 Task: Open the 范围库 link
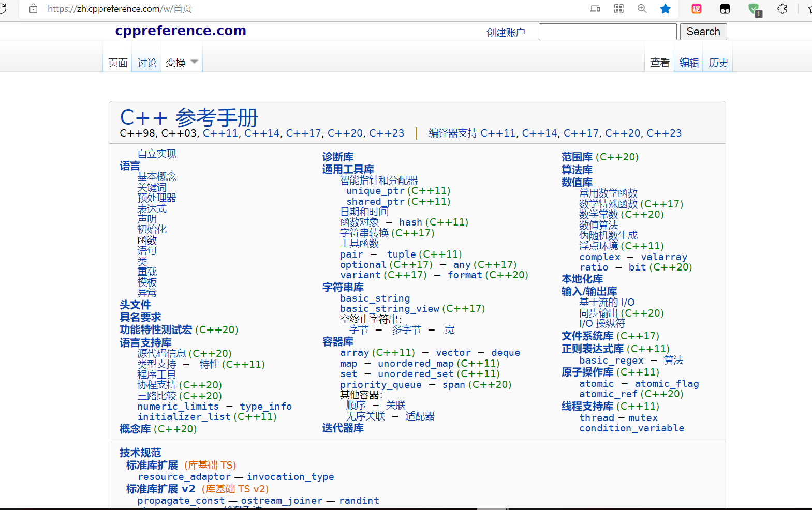577,157
